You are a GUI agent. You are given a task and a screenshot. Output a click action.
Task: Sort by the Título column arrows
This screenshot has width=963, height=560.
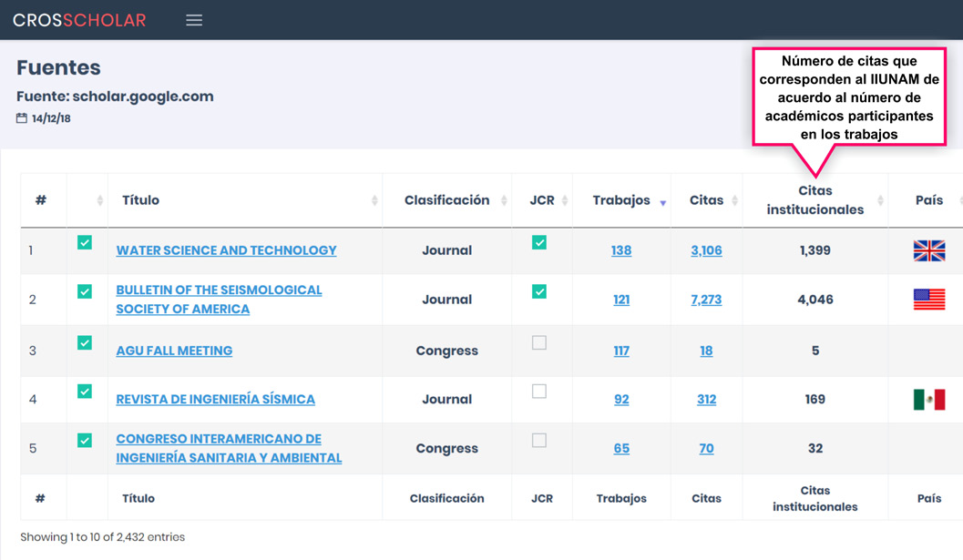pyautogui.click(x=374, y=200)
